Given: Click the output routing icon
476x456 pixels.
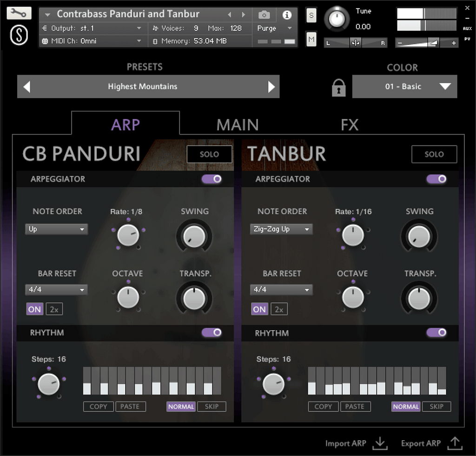Looking at the screenshot, I should point(45,28).
